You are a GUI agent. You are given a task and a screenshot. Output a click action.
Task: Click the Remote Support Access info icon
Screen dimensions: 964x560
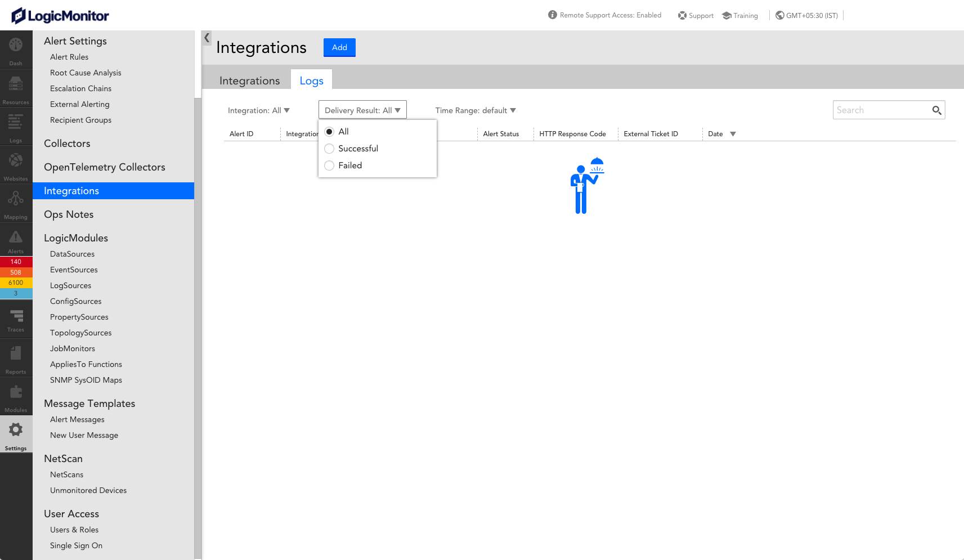pos(553,15)
